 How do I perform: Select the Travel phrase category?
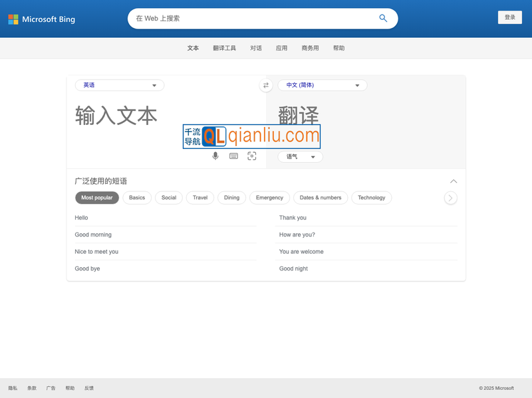click(200, 197)
